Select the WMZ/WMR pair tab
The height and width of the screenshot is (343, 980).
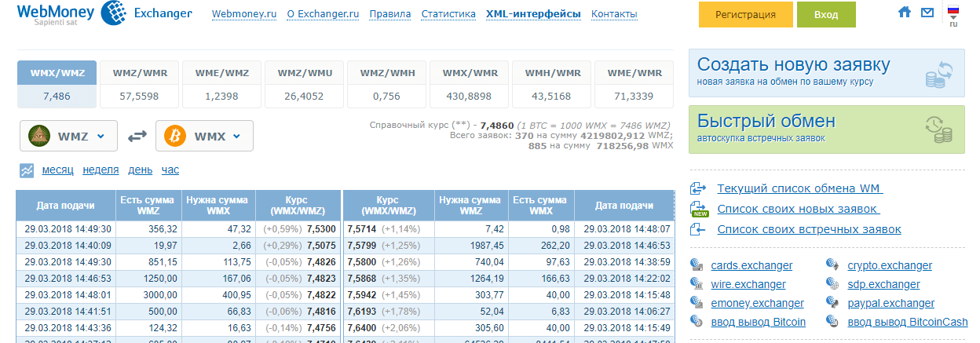coord(140,85)
